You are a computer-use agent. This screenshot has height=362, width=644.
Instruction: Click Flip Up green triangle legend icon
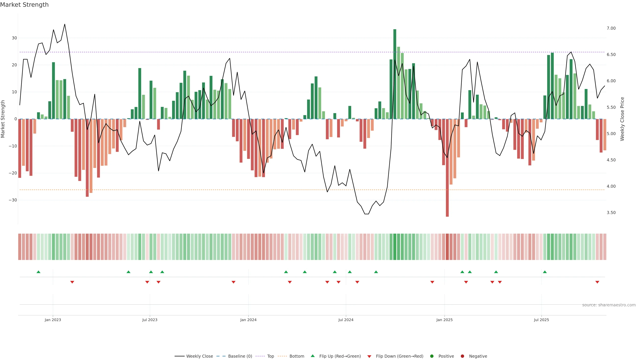coord(312,356)
